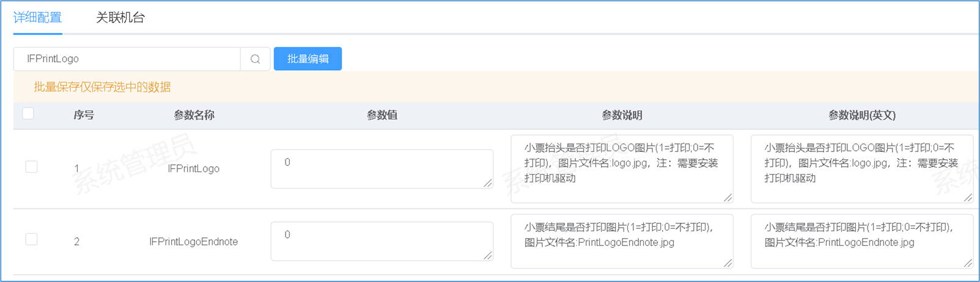Click resize handle of IFPrintLogo value textarea
980x282 pixels.
[x=488, y=183]
